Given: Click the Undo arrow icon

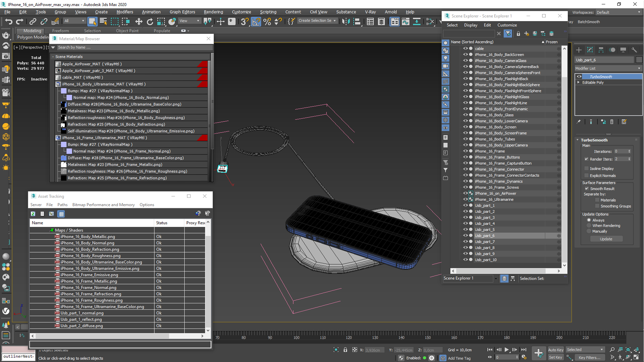Looking at the screenshot, I should pyautogui.click(x=9, y=22).
